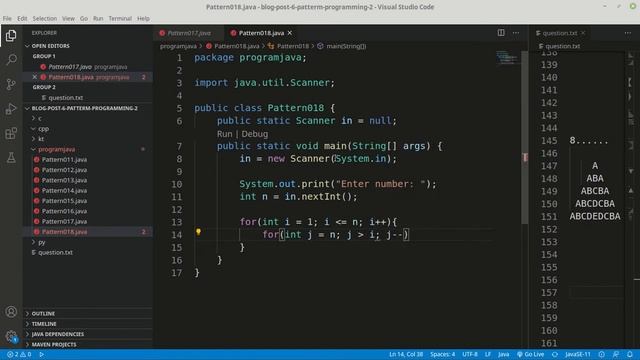This screenshot has width=640, height=360.
Task: Select question.txt under Group 2
Action: (65, 98)
